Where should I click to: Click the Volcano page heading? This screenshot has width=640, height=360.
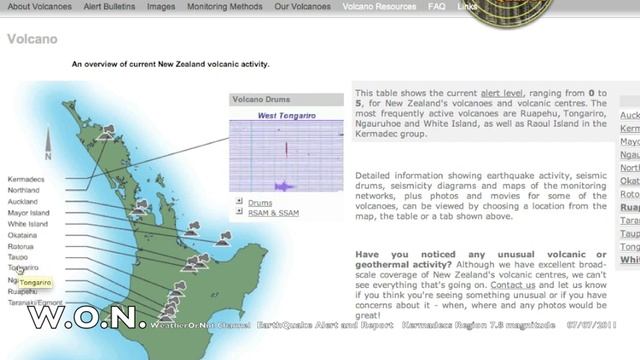(32, 39)
